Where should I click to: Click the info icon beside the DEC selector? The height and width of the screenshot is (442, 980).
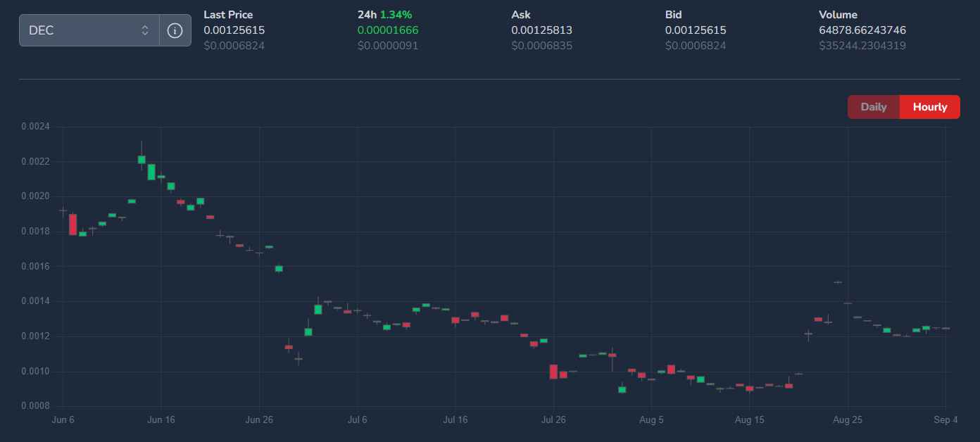(175, 30)
